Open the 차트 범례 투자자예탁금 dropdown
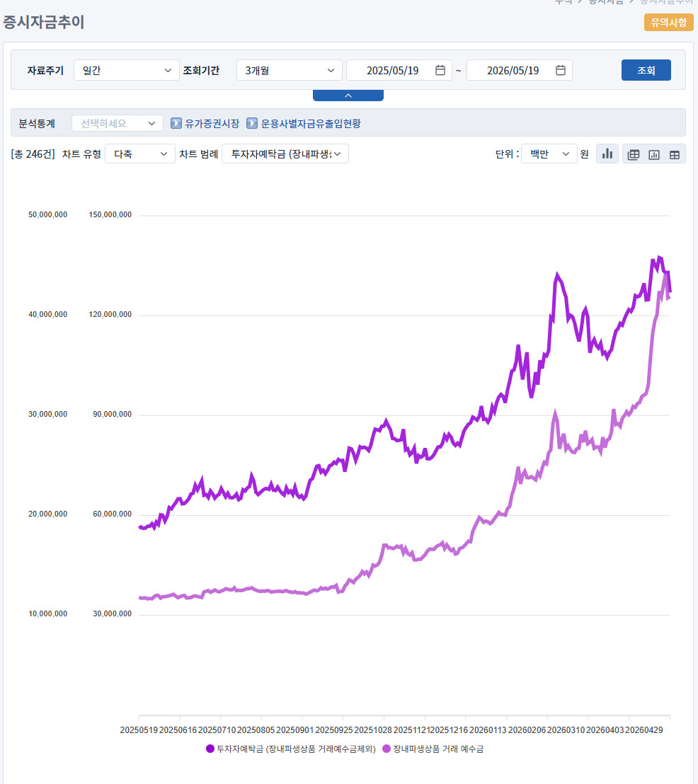This screenshot has width=698, height=784. point(285,154)
